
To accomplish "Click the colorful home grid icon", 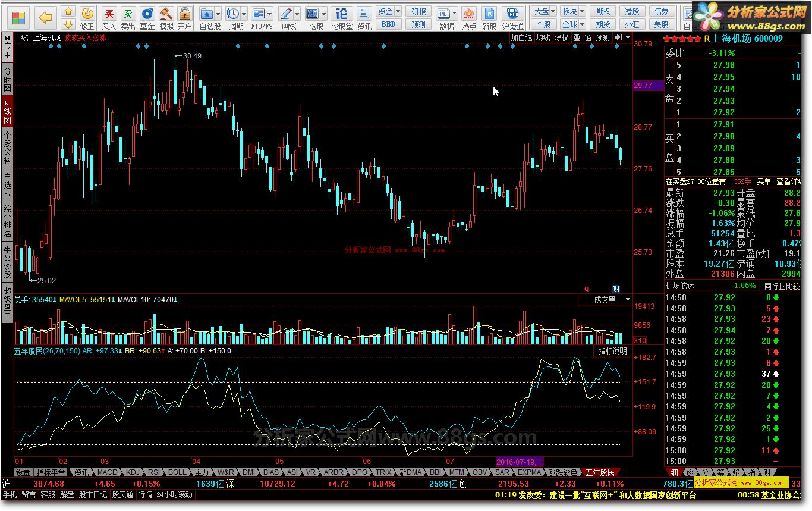I will [19, 18].
